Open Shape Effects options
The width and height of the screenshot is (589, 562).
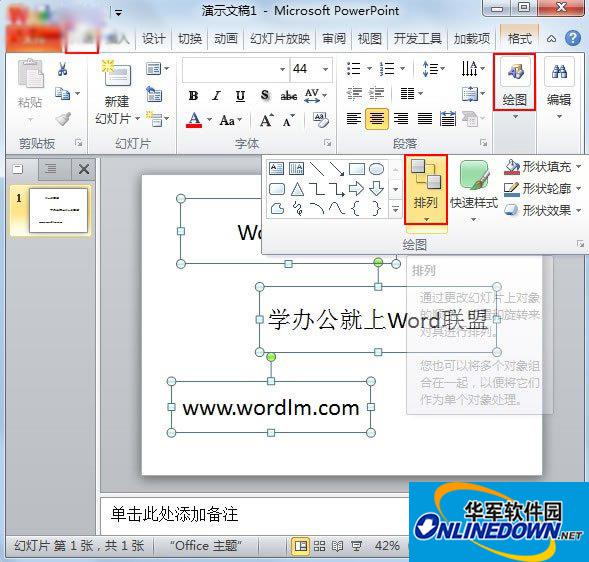click(x=542, y=210)
